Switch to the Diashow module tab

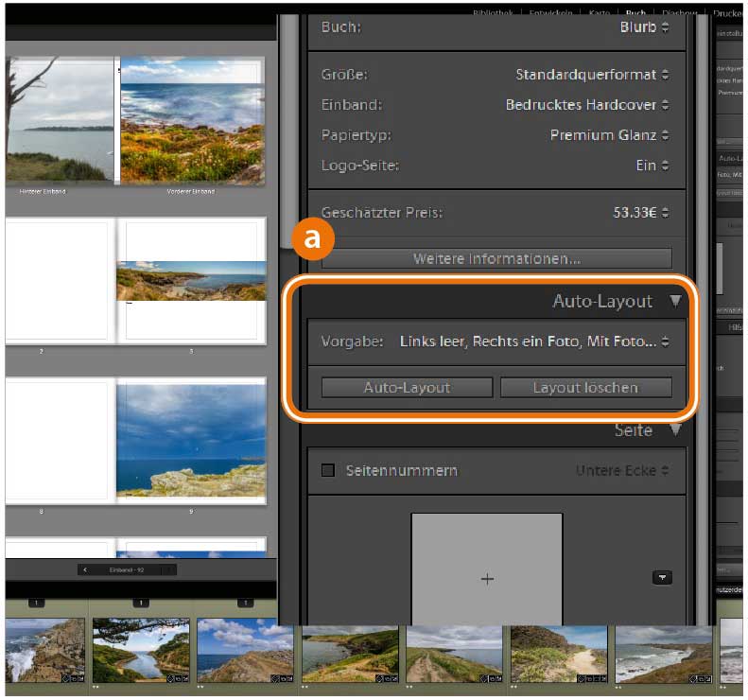pos(679,13)
